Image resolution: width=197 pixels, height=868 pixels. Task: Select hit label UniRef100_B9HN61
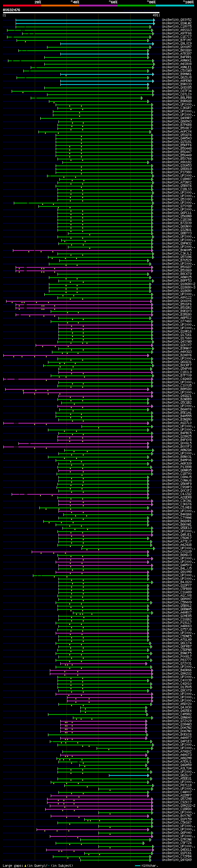tap(177, 74)
